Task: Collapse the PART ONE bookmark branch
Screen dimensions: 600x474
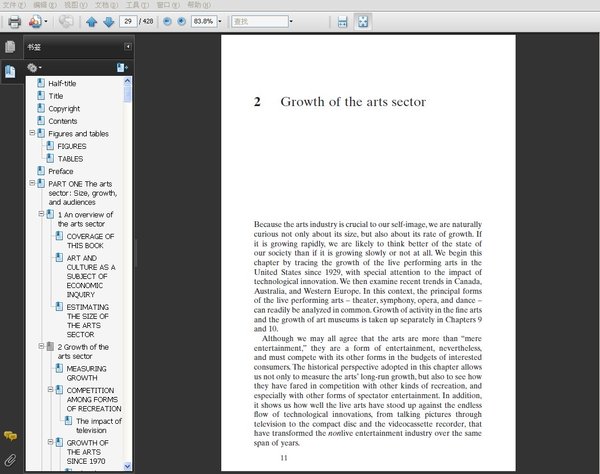Action: point(32,183)
